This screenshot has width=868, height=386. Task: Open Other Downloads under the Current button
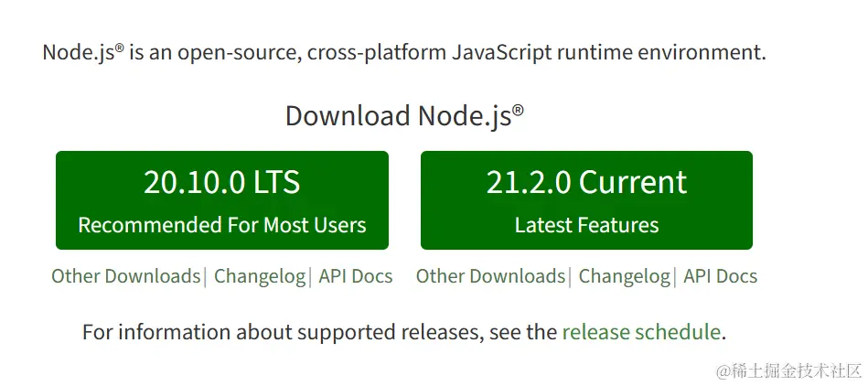tap(490, 276)
